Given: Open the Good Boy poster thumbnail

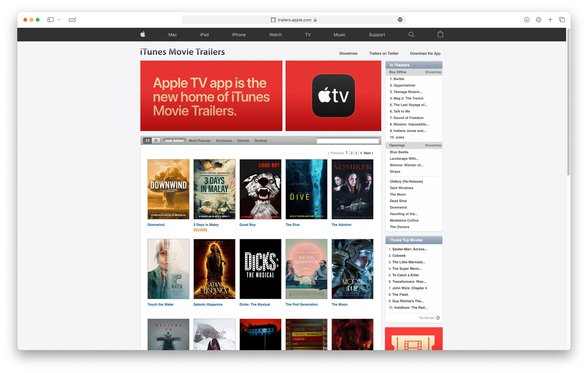Looking at the screenshot, I should (x=260, y=189).
